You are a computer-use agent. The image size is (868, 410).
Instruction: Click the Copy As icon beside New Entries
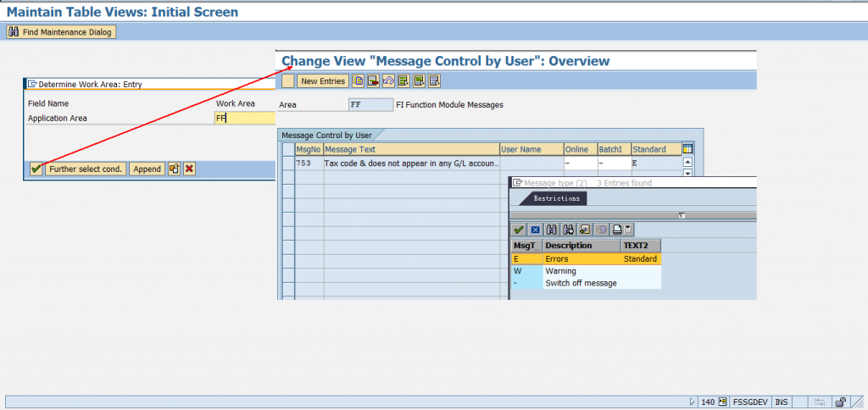(359, 81)
